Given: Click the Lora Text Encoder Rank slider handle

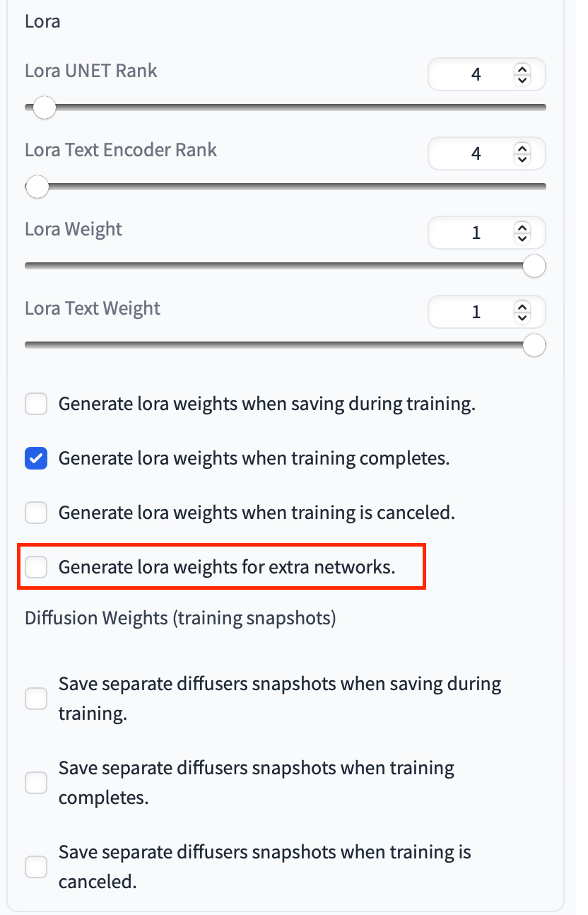Looking at the screenshot, I should (x=37, y=187).
